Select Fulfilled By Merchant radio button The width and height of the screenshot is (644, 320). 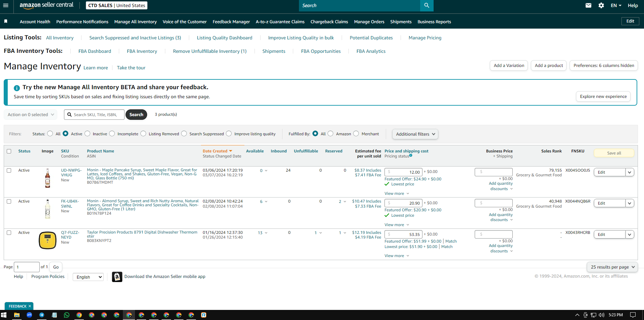click(x=356, y=134)
